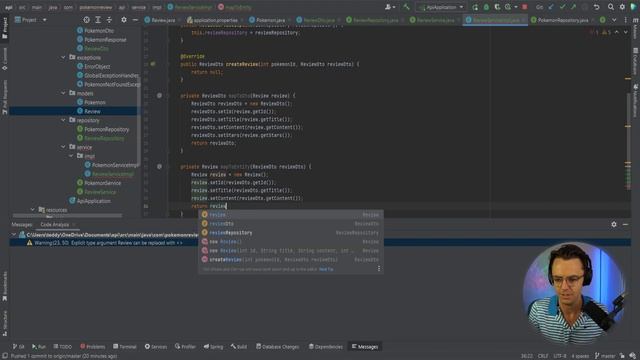Click the Git update project arrow

point(551,7)
